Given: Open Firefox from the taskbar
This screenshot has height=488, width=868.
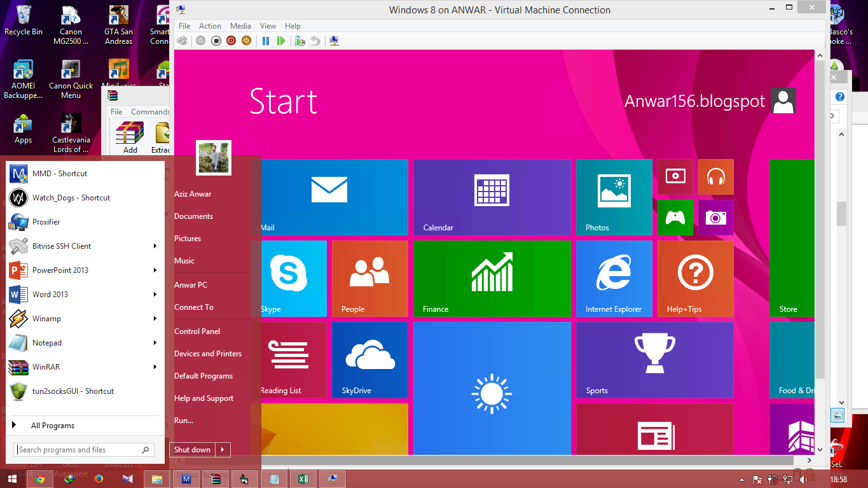Looking at the screenshot, I should tap(99, 479).
